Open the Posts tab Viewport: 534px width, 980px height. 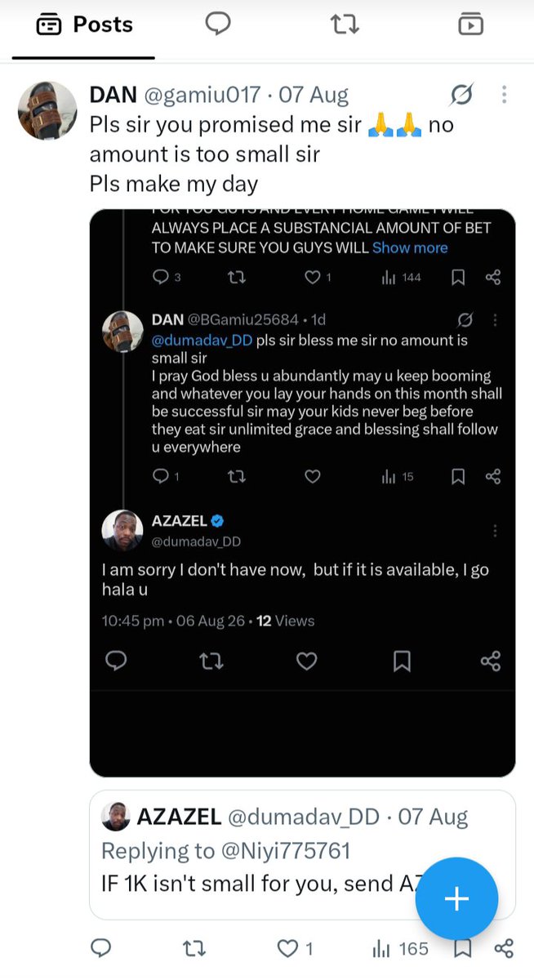point(84,25)
